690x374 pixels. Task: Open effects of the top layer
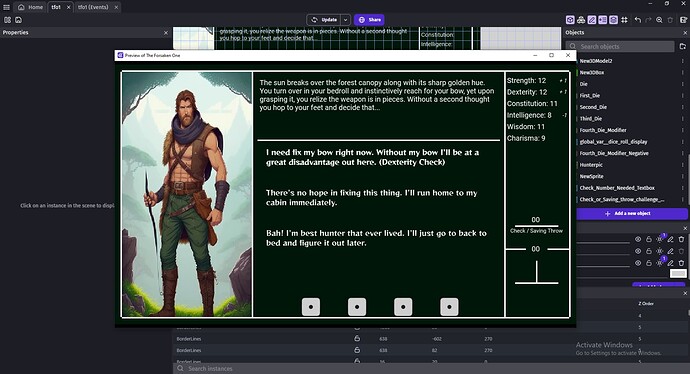(660, 239)
